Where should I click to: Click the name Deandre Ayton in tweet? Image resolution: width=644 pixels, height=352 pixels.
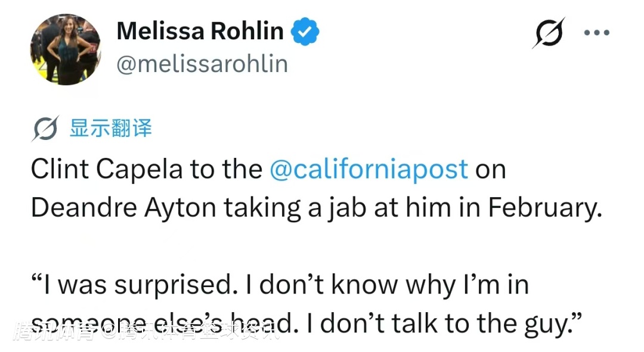pos(123,207)
